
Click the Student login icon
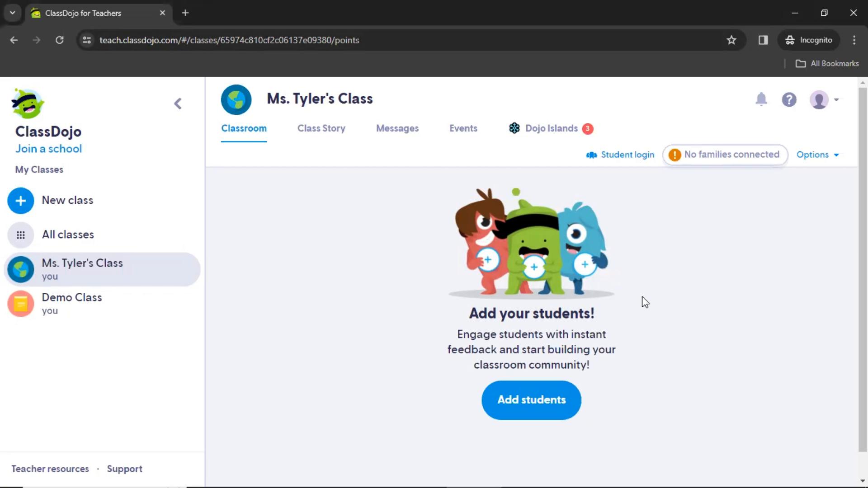point(591,155)
